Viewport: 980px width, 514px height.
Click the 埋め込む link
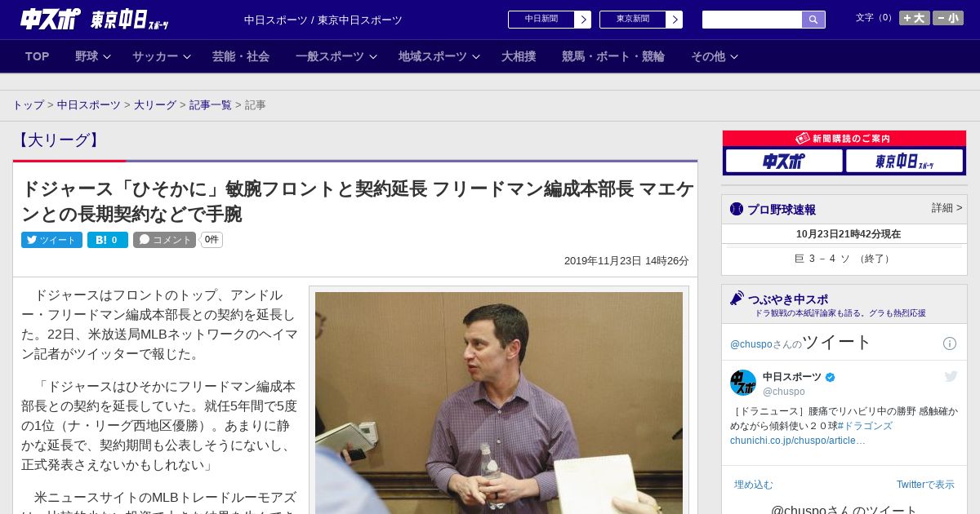(753, 485)
